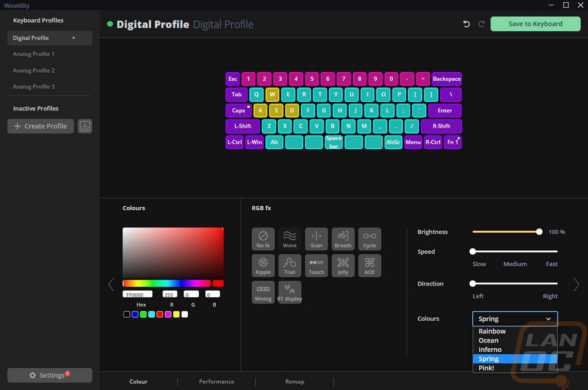Viewport: 588px width, 390px height.
Task: Pick the yellow preset colour swatch
Action: [x=176, y=314]
